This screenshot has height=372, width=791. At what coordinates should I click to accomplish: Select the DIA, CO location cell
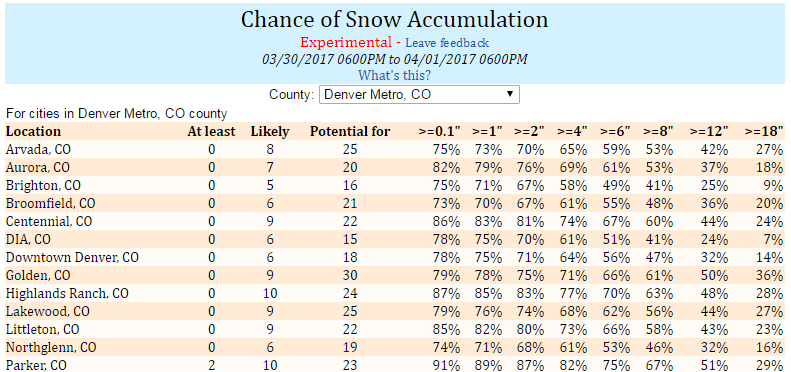[28, 239]
